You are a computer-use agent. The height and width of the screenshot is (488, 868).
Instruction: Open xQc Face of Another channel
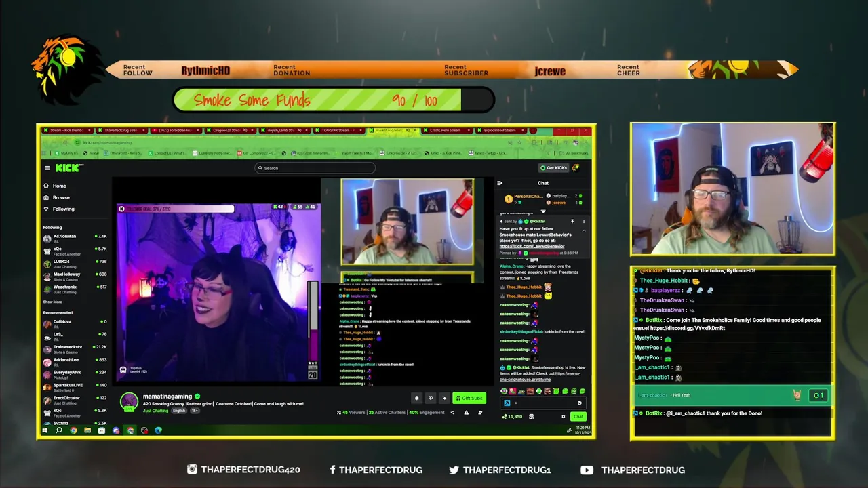point(75,251)
